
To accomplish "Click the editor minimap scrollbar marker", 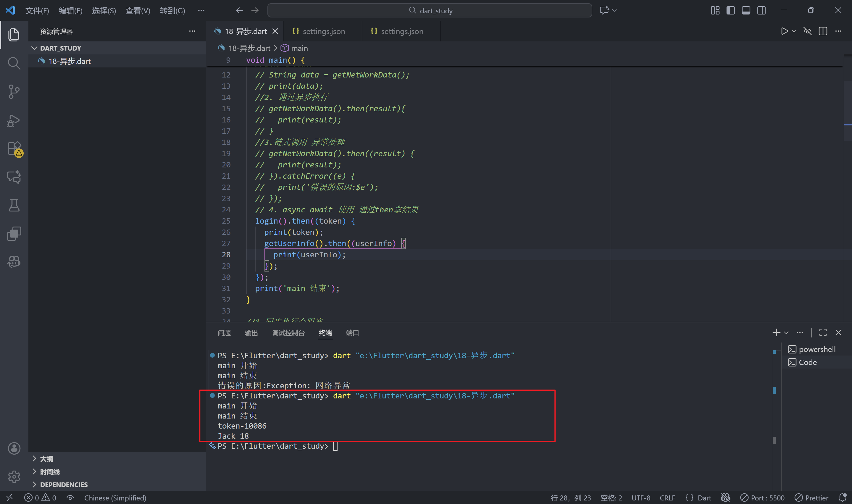I will pyautogui.click(x=848, y=125).
